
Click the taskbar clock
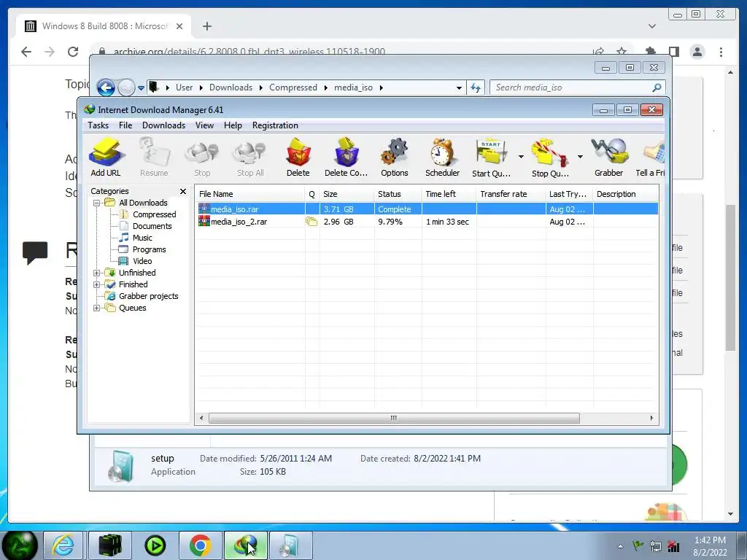click(x=710, y=546)
